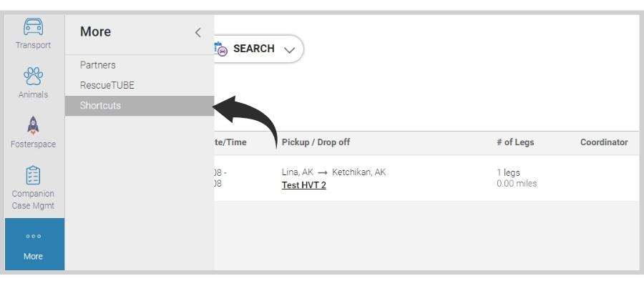Click the More three-dots icon

point(33,237)
